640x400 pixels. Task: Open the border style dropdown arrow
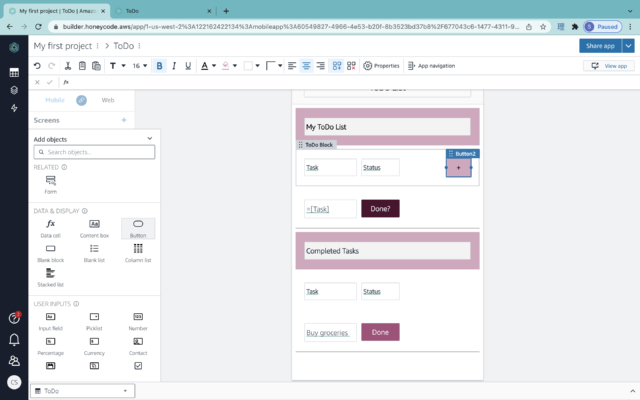pyautogui.click(x=280, y=66)
